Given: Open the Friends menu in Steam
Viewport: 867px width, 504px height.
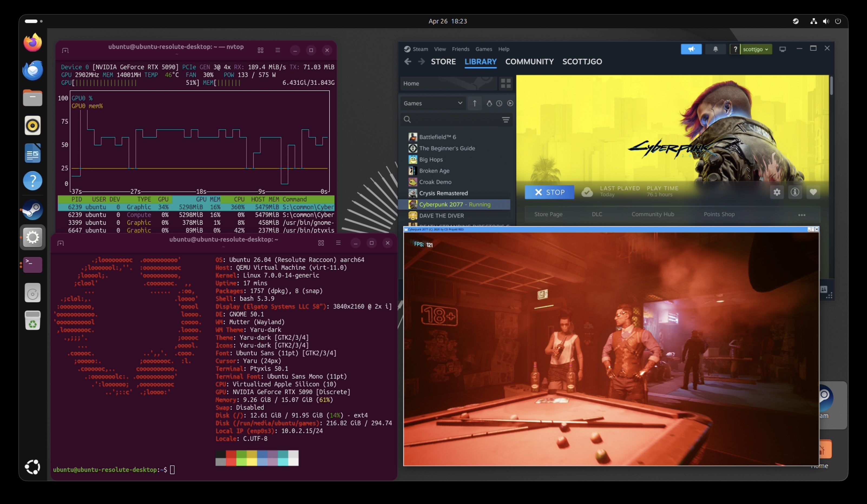Looking at the screenshot, I should click(x=460, y=49).
